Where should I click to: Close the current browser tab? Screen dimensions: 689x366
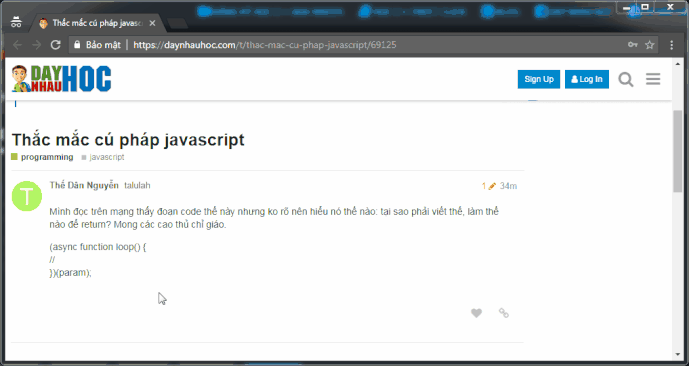pos(152,23)
